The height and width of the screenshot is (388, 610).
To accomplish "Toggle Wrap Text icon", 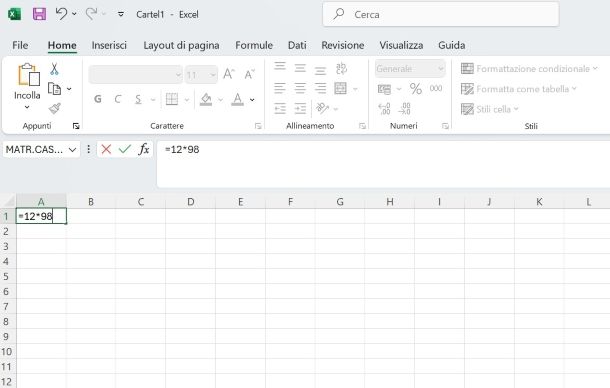I will 341,68.
